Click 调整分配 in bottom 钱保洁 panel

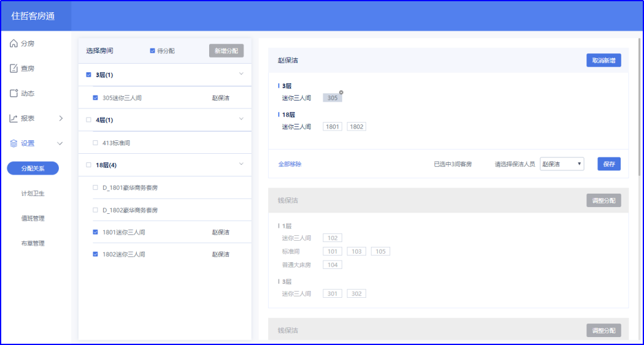click(x=604, y=330)
